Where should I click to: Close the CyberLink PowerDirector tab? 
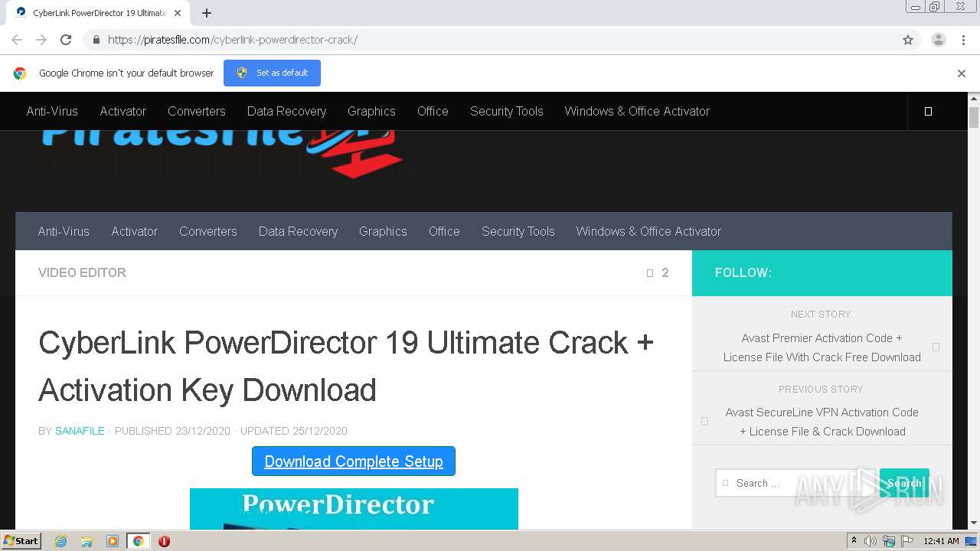pyautogui.click(x=178, y=13)
